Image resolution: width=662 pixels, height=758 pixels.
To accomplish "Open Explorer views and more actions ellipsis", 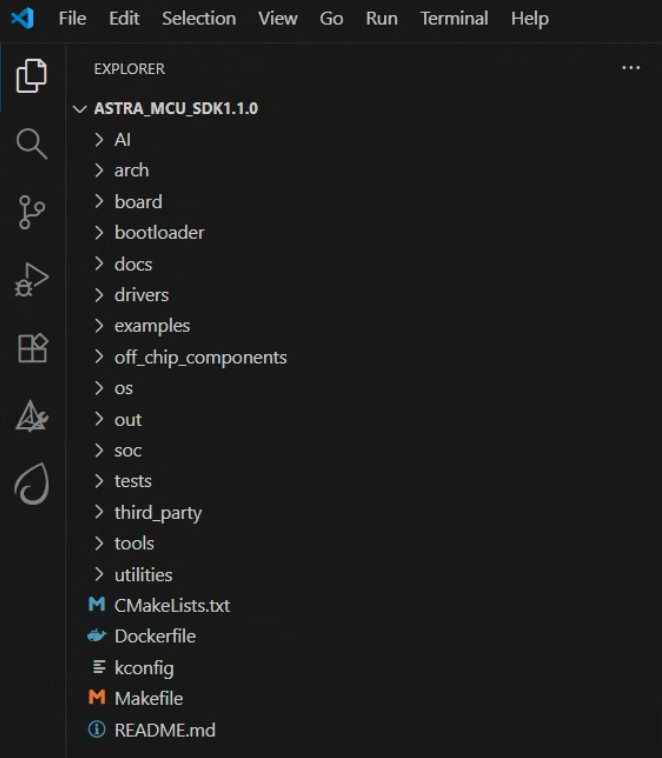I will 630,68.
